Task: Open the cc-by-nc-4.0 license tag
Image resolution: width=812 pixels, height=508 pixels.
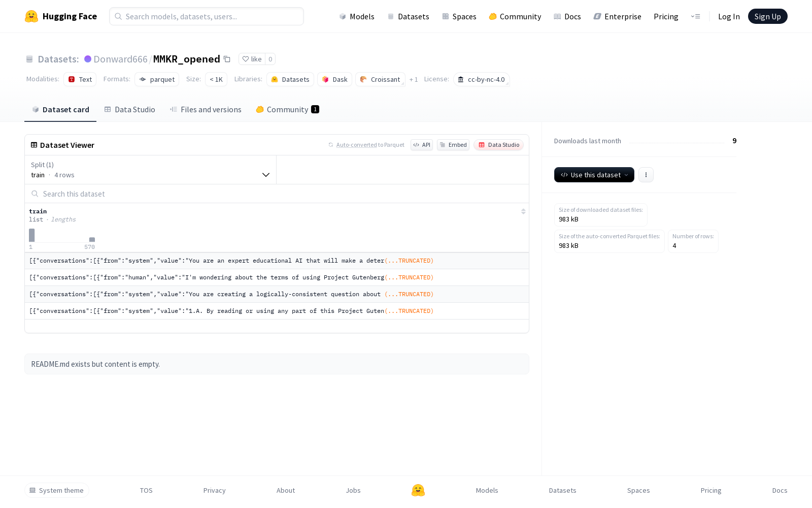Action: [x=481, y=79]
